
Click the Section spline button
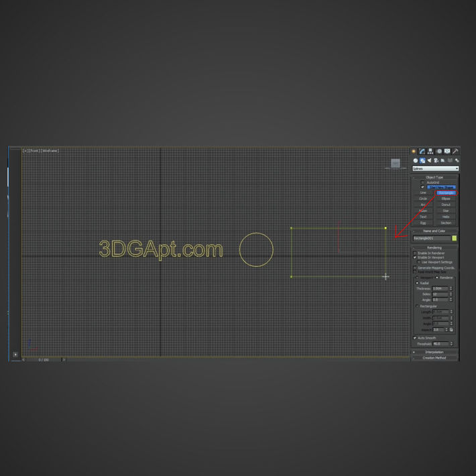tap(446, 223)
